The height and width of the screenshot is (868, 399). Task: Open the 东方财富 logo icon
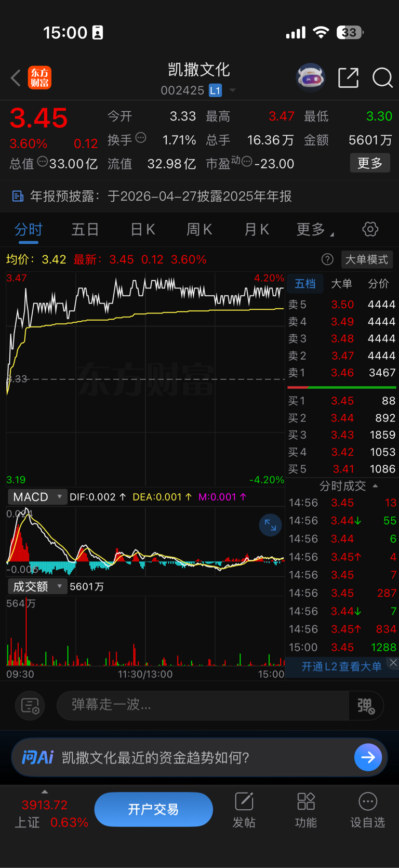[39, 78]
